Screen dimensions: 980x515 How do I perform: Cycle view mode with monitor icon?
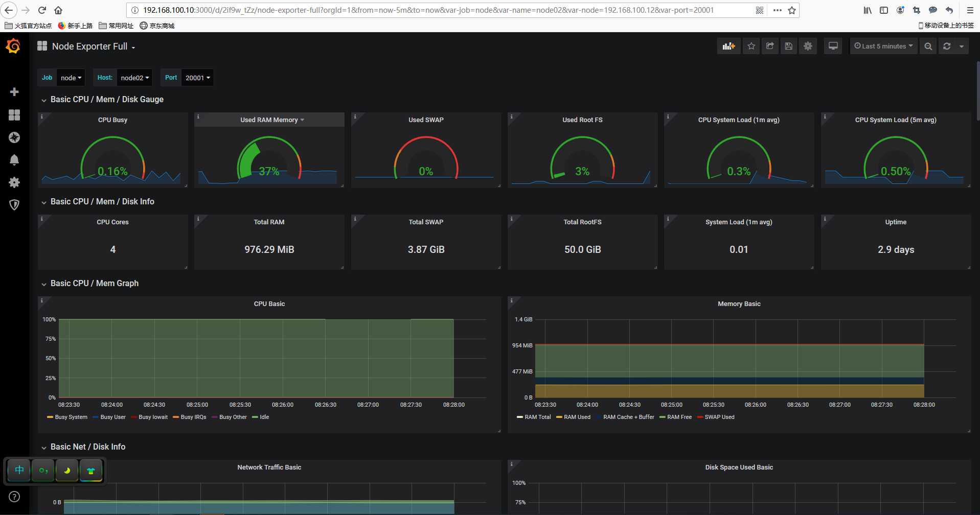[833, 46]
